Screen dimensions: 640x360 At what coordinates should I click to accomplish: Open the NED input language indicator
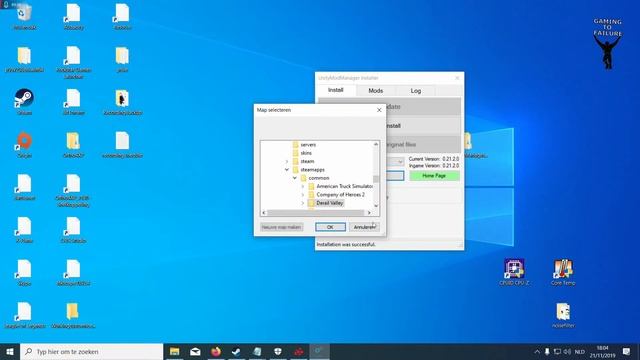(580, 351)
